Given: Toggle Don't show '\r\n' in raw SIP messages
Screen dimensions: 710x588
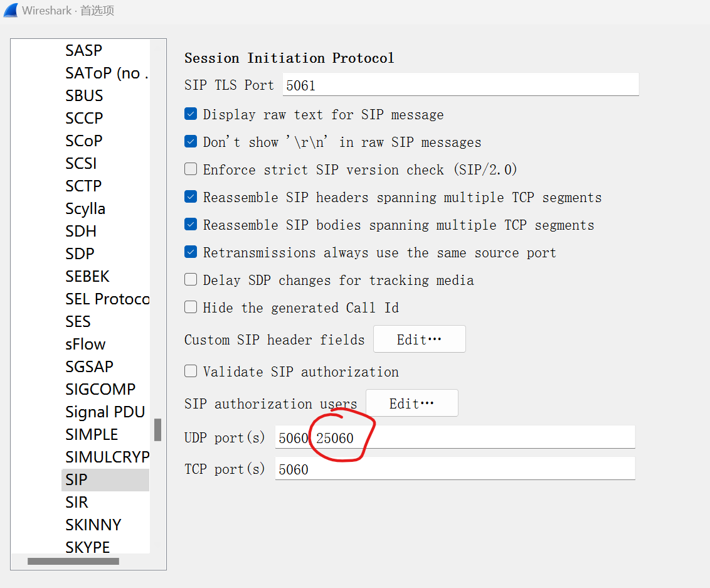Looking at the screenshot, I should [191, 142].
